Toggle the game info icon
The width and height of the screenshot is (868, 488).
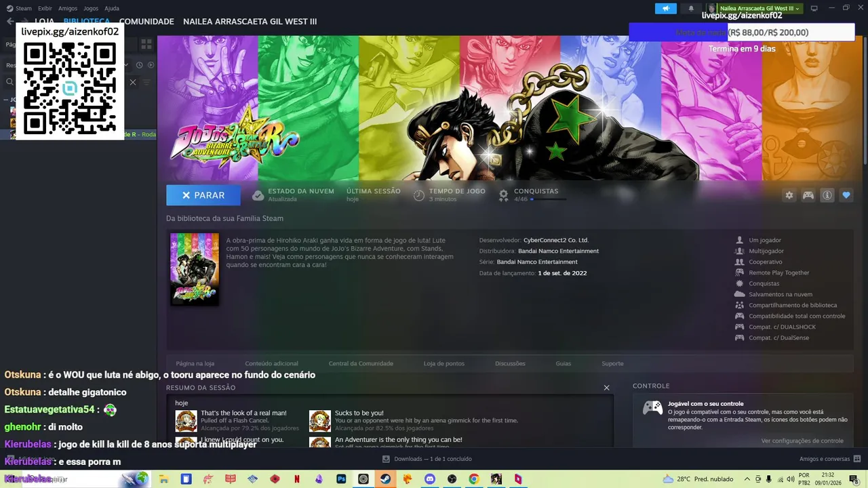pos(827,195)
